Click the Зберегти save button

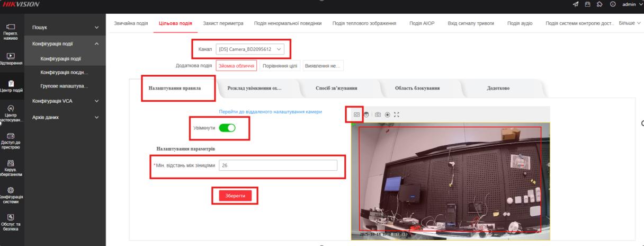click(x=235, y=196)
